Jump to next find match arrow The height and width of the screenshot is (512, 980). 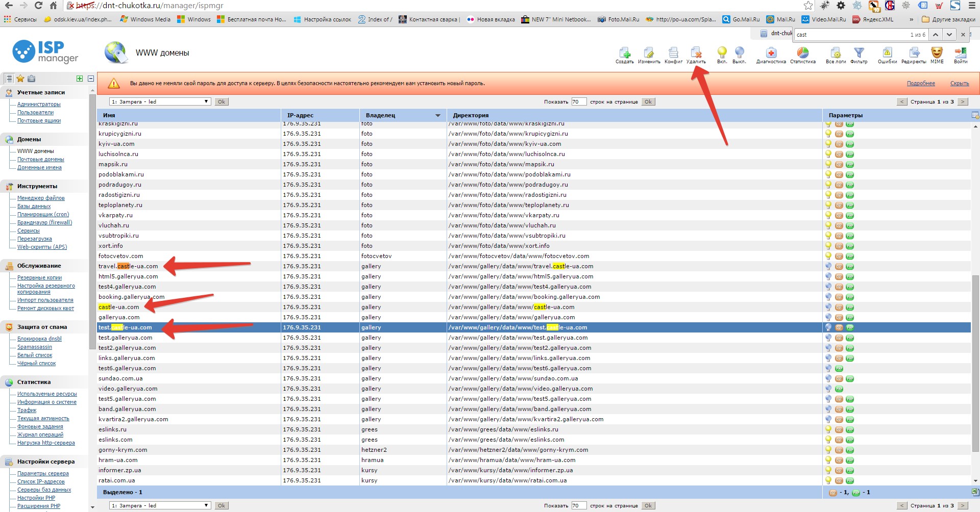(x=949, y=35)
